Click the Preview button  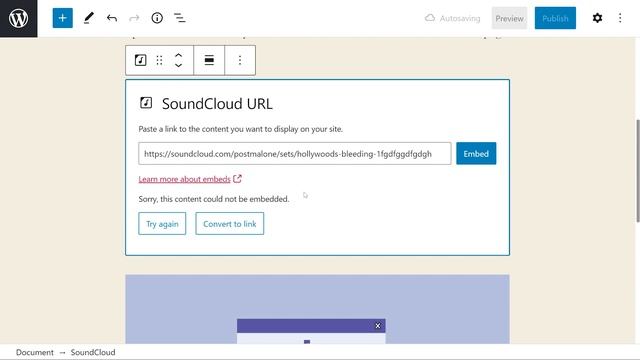pos(509,18)
